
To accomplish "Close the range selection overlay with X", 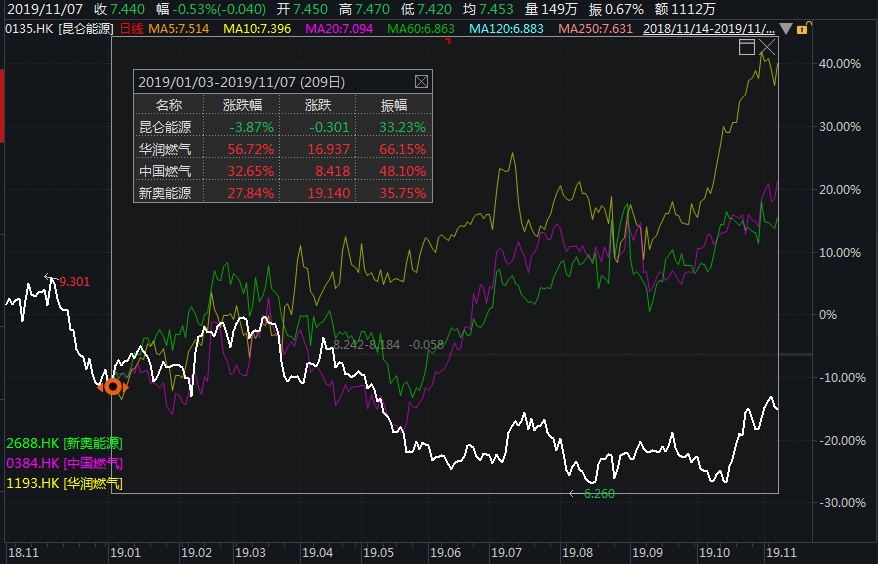I will point(767,47).
